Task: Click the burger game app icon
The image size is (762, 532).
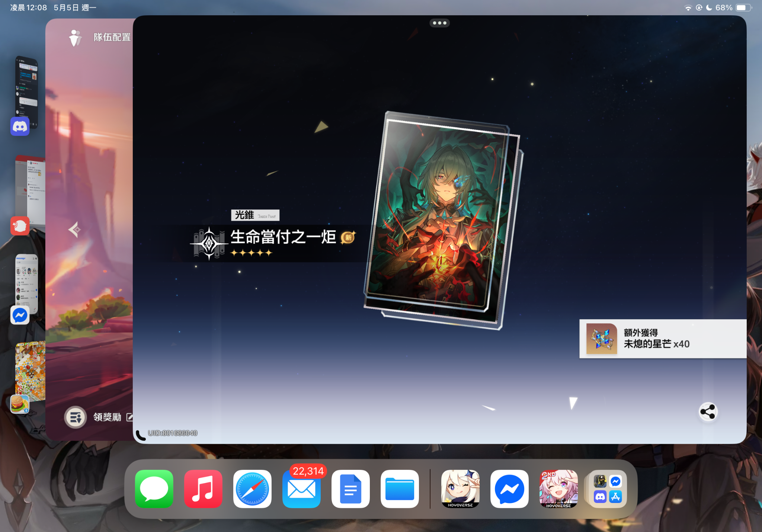Action: [x=20, y=404]
